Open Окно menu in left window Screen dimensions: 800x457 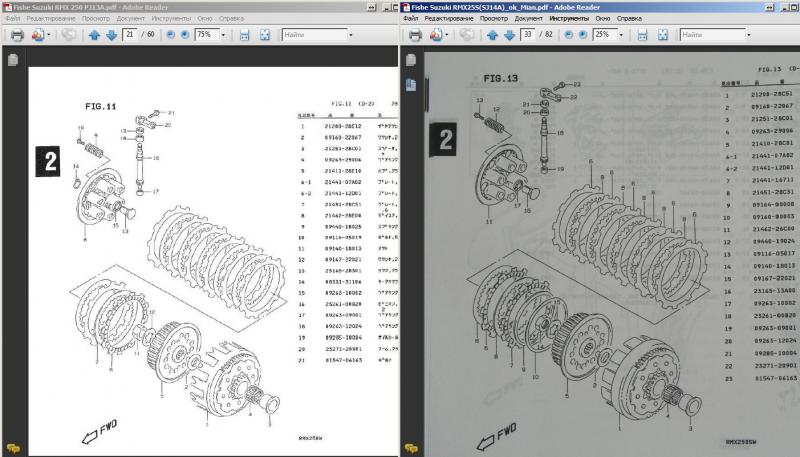(x=205, y=18)
